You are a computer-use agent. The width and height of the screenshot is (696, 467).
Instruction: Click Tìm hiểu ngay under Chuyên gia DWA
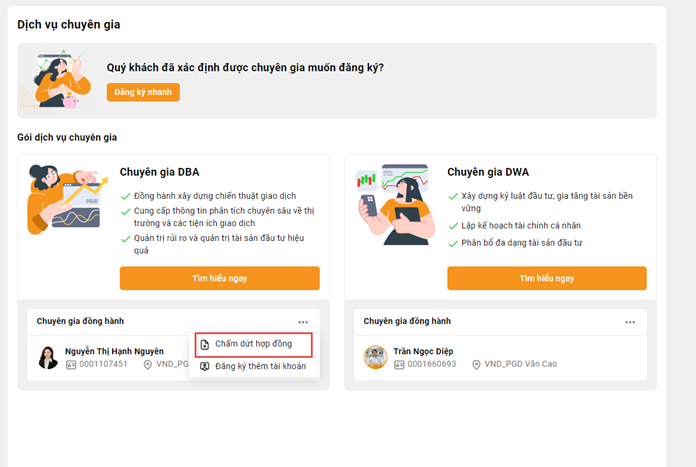(547, 278)
